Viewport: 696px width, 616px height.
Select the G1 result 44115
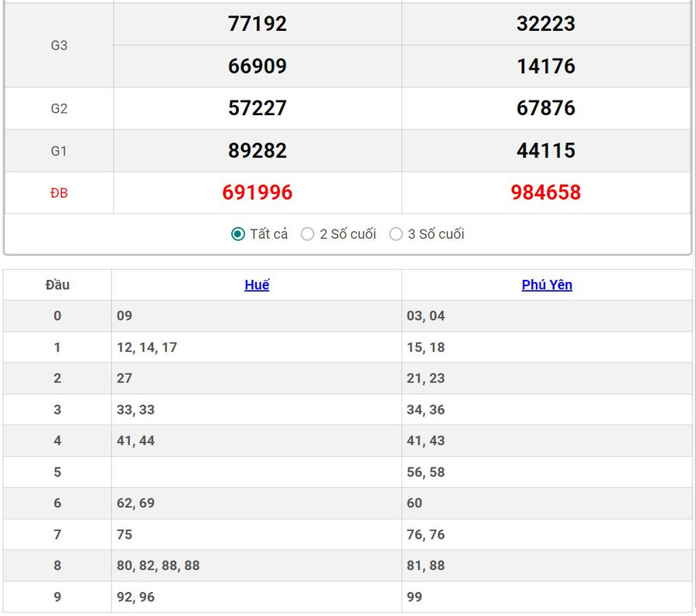[x=546, y=151]
